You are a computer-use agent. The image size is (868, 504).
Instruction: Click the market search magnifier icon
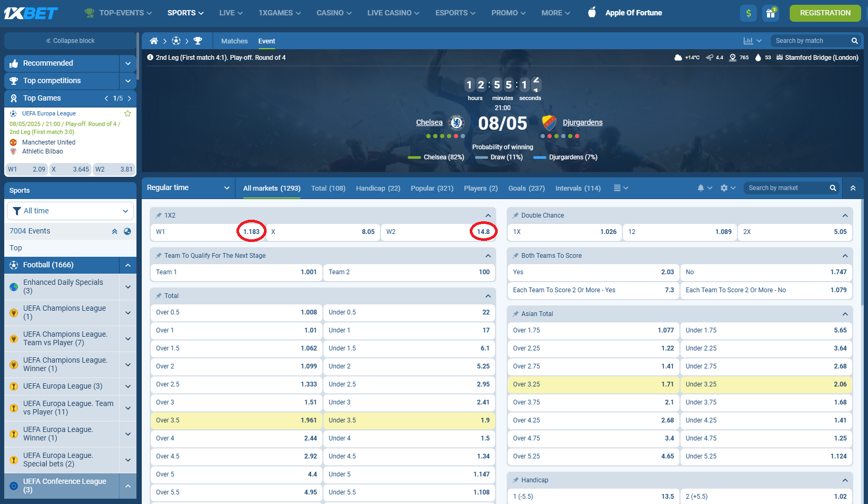(833, 188)
